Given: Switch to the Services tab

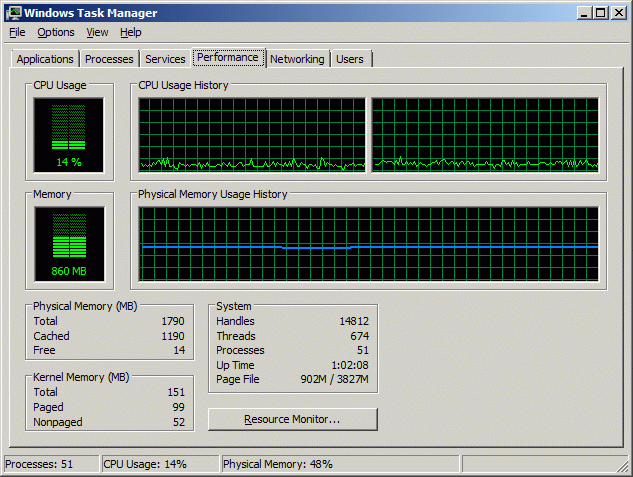Looking at the screenshot, I should (165, 59).
